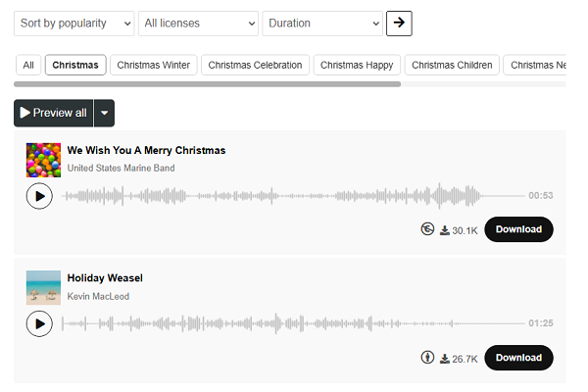588x392 pixels.
Task: Open the Duration filter dropdown
Action: 322,24
